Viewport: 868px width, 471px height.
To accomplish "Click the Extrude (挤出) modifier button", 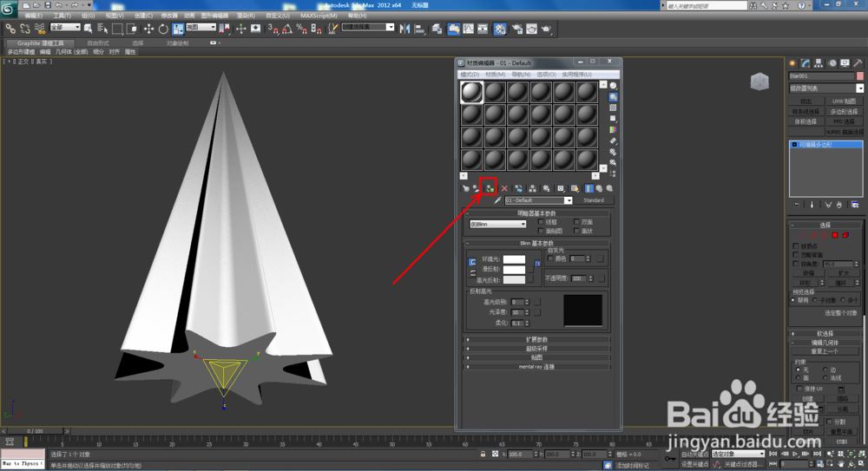I will (x=806, y=101).
